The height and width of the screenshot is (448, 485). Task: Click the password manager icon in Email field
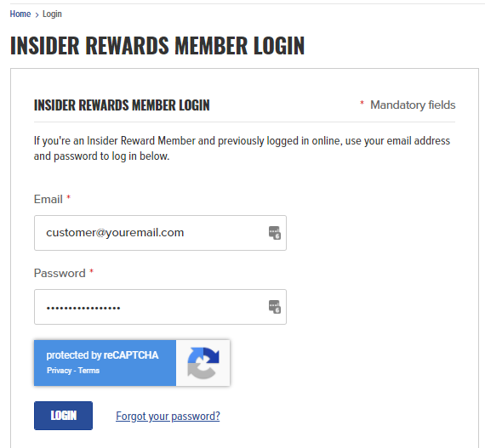click(275, 233)
